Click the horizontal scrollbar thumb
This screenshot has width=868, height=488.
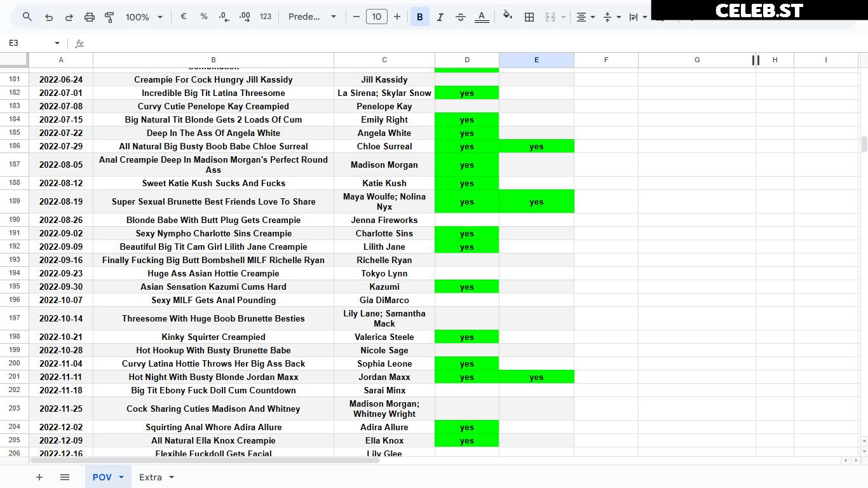[x=205, y=460]
